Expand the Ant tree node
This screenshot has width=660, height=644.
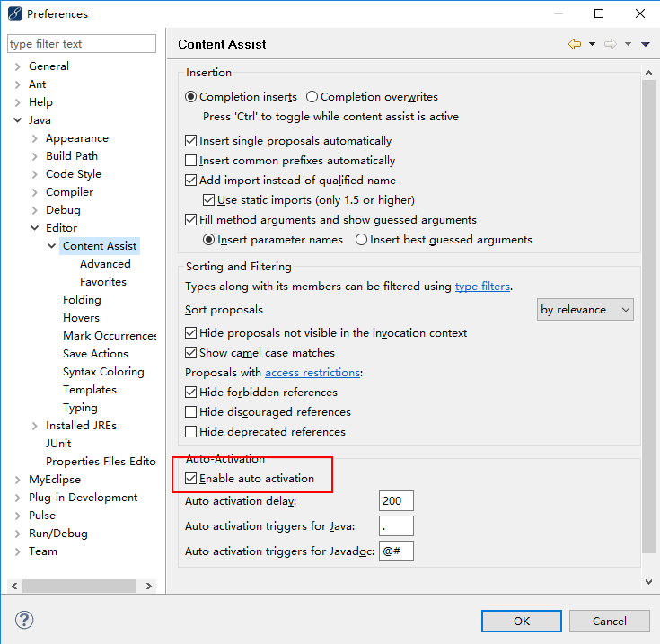18,84
